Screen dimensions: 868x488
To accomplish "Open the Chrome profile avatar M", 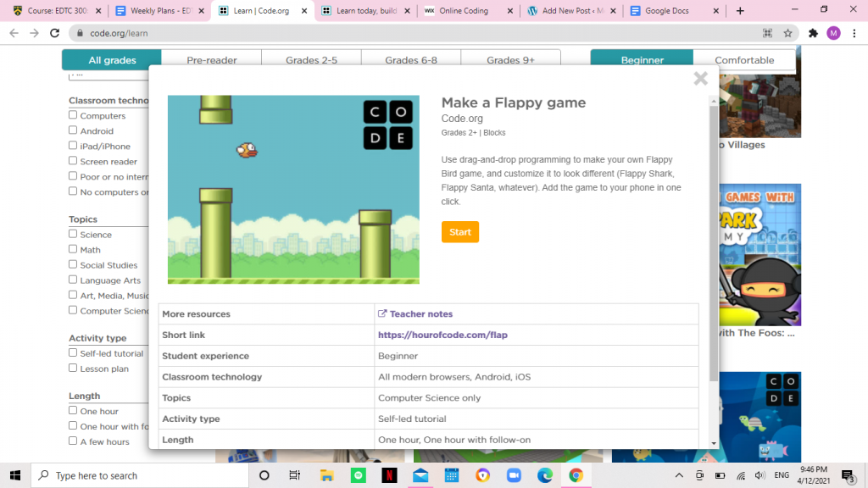I will click(834, 33).
